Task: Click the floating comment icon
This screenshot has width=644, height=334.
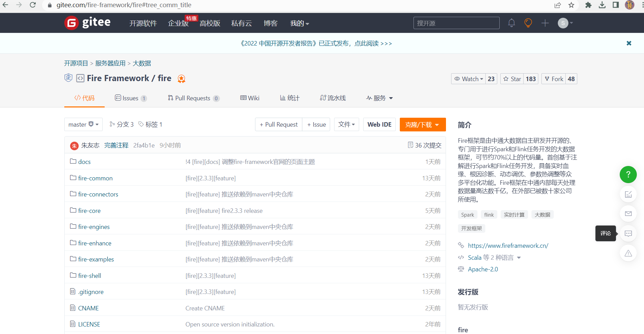Action: 628,233
